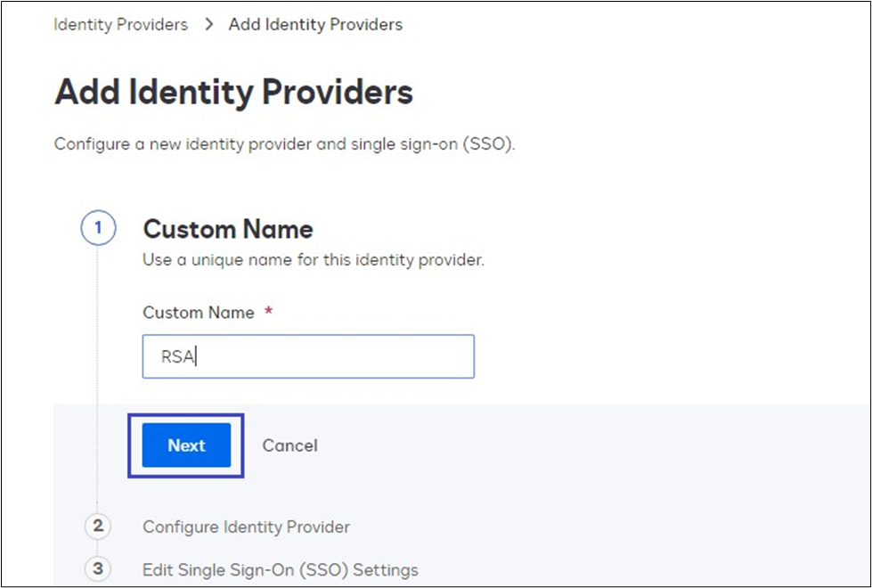
Task: Click the breadcrumb chevron separator
Action: [208, 25]
